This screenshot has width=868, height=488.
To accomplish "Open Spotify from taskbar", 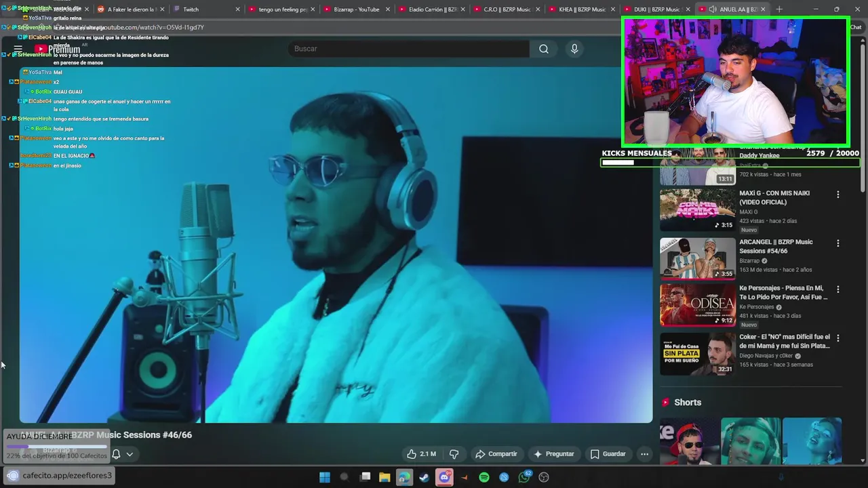I will coord(484,477).
